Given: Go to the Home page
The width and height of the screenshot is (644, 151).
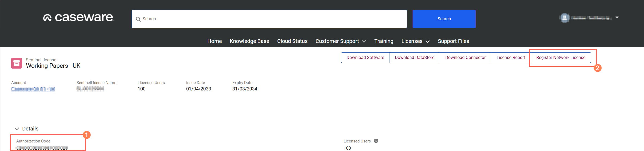Looking at the screenshot, I should tap(214, 41).
